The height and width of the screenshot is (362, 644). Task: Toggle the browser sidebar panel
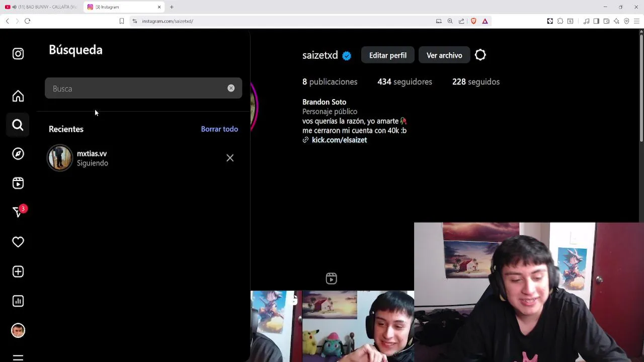596,21
